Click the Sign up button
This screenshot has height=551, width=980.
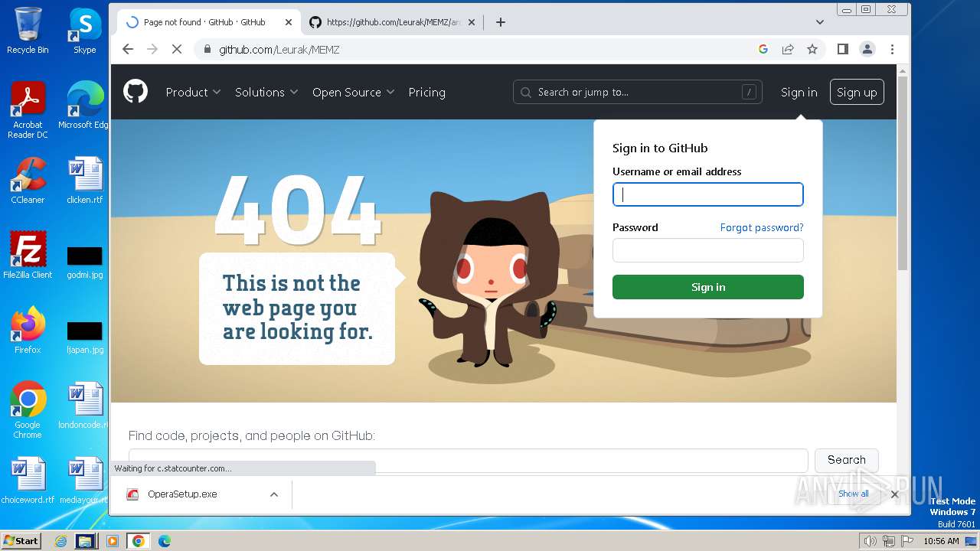pyautogui.click(x=857, y=92)
